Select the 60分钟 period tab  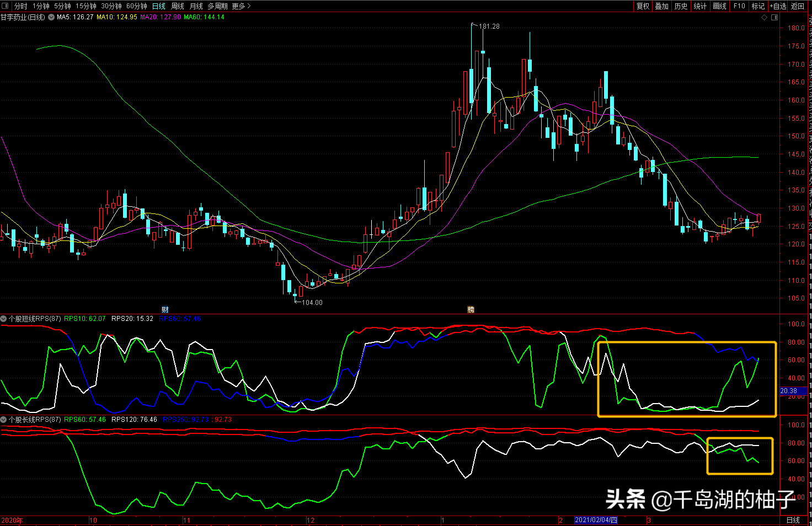coord(136,6)
